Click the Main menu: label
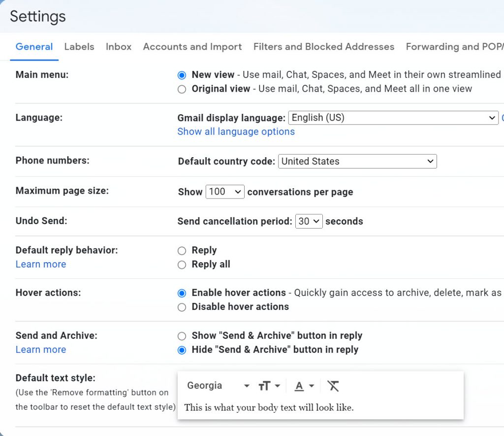Image resolution: width=504 pixels, height=436 pixels. click(x=42, y=75)
